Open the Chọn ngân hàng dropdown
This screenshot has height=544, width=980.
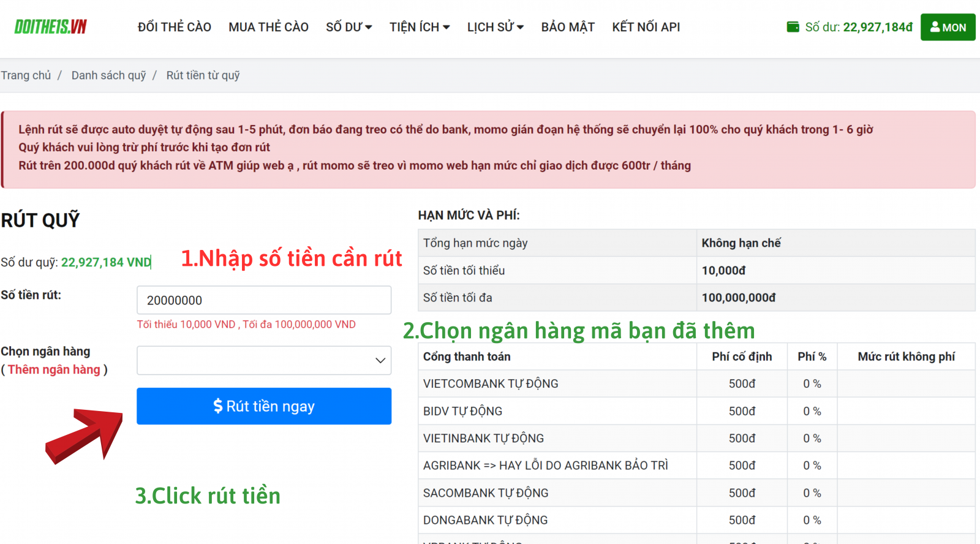(263, 360)
